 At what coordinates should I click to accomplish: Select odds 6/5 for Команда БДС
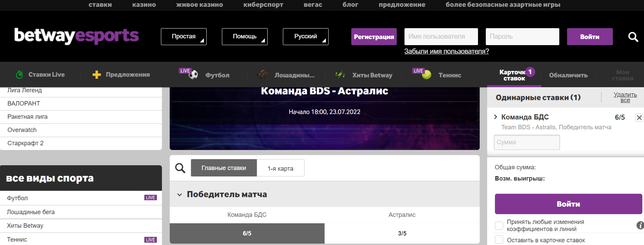point(247,233)
